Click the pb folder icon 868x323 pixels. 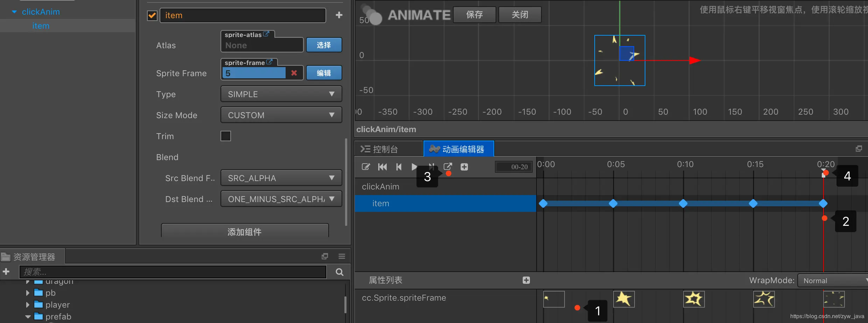tap(38, 293)
